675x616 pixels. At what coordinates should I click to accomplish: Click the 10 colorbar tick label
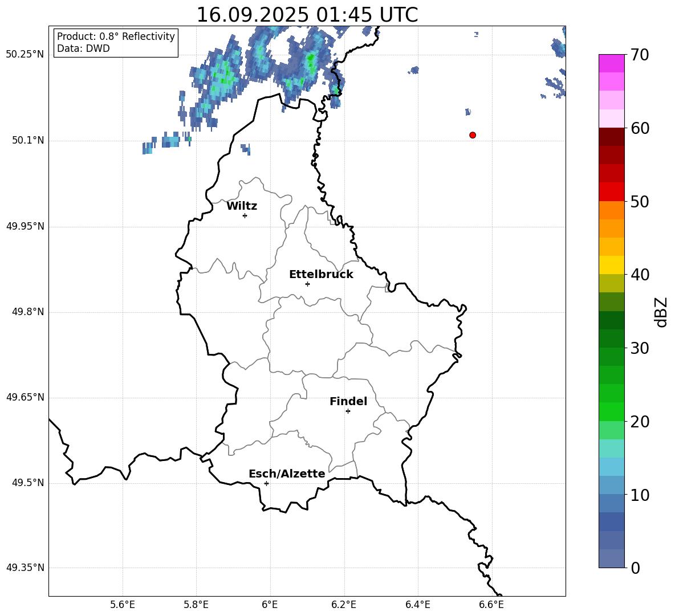coord(640,495)
